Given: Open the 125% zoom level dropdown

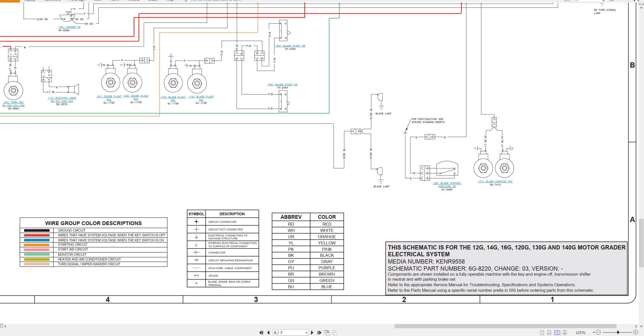Looking at the screenshot, I should click(x=594, y=332).
